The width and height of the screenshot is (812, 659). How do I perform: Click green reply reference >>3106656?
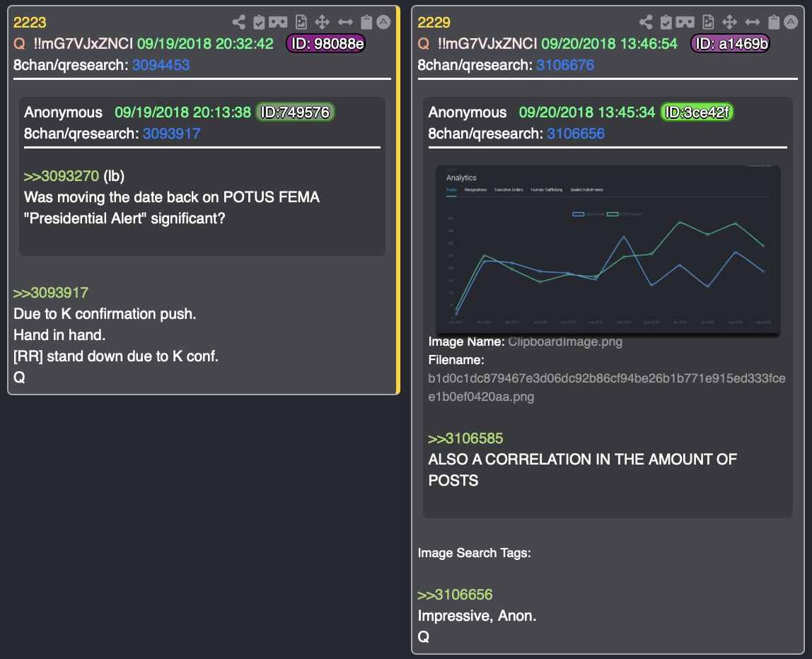click(456, 595)
